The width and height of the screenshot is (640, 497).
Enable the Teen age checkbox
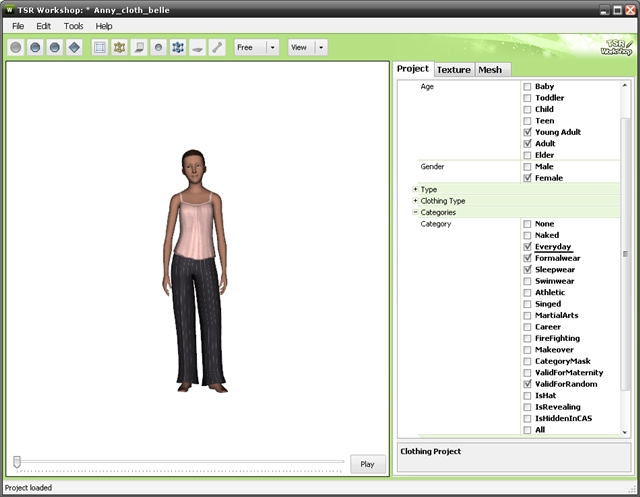(527, 121)
